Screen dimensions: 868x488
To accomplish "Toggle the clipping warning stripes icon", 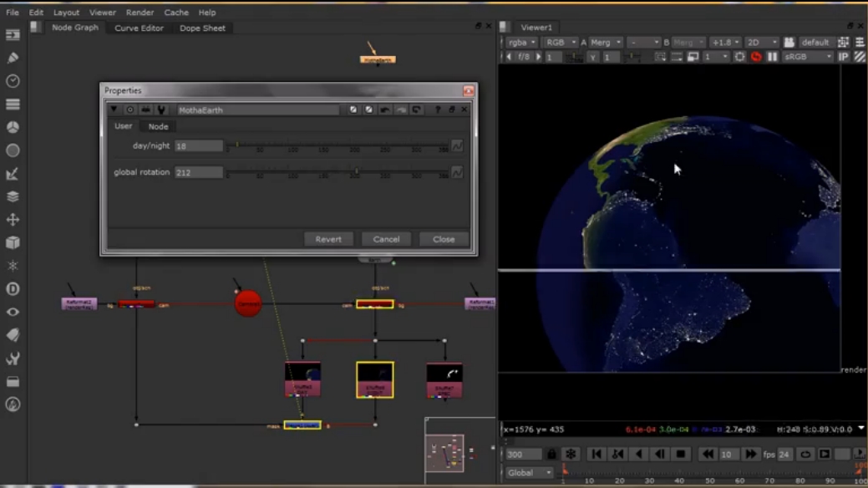I will 859,57.
